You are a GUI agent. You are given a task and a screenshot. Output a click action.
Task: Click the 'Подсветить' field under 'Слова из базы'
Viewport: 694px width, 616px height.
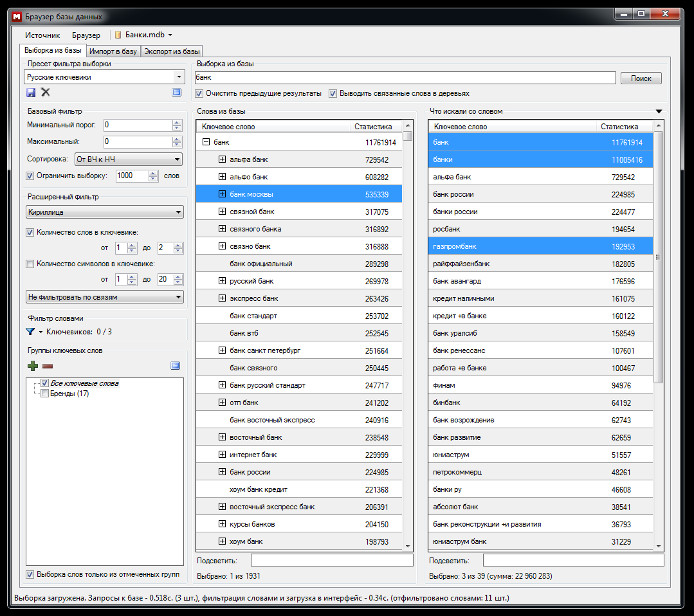(x=331, y=560)
